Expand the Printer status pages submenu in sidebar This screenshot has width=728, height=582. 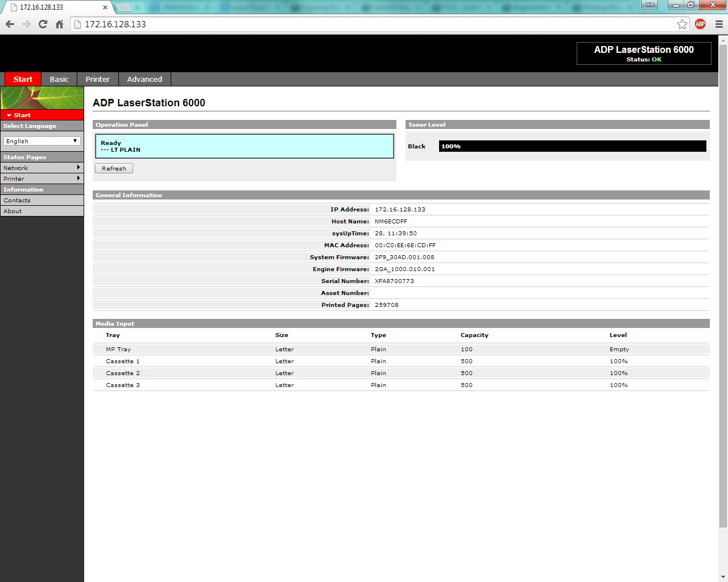[42, 178]
